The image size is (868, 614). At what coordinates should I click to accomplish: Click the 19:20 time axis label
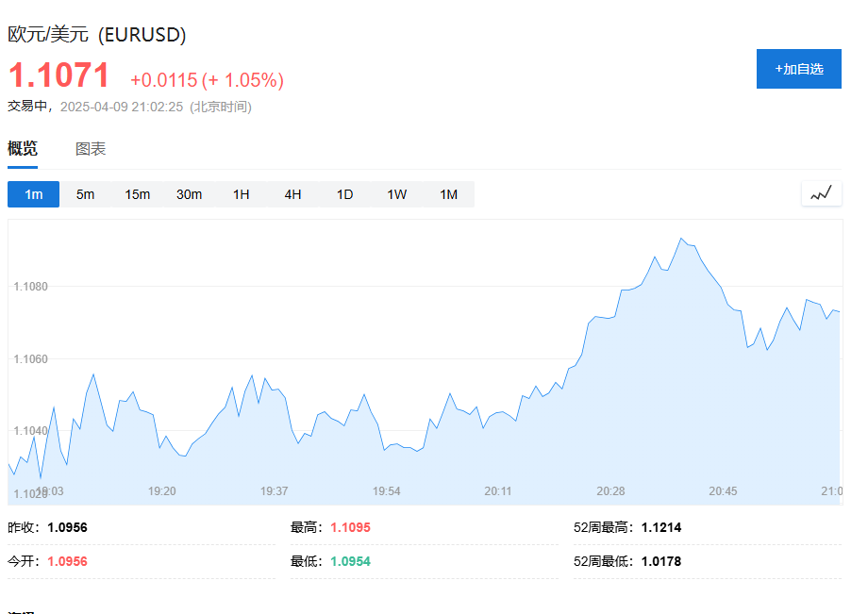pyautogui.click(x=161, y=490)
